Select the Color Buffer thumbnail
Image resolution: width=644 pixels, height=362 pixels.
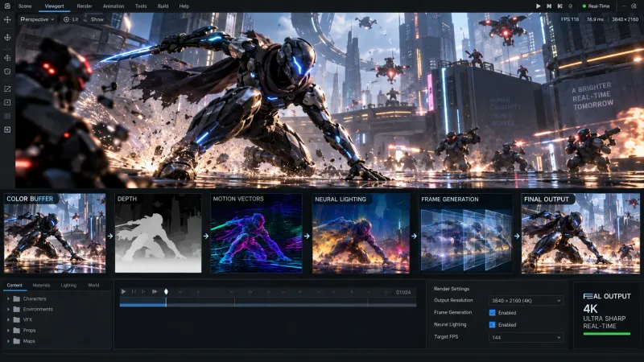click(55, 233)
